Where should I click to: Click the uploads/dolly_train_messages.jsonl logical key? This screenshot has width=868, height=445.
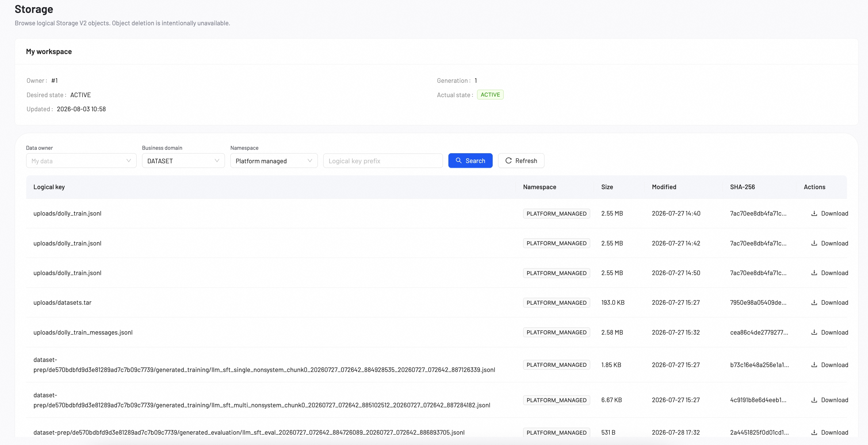click(83, 333)
